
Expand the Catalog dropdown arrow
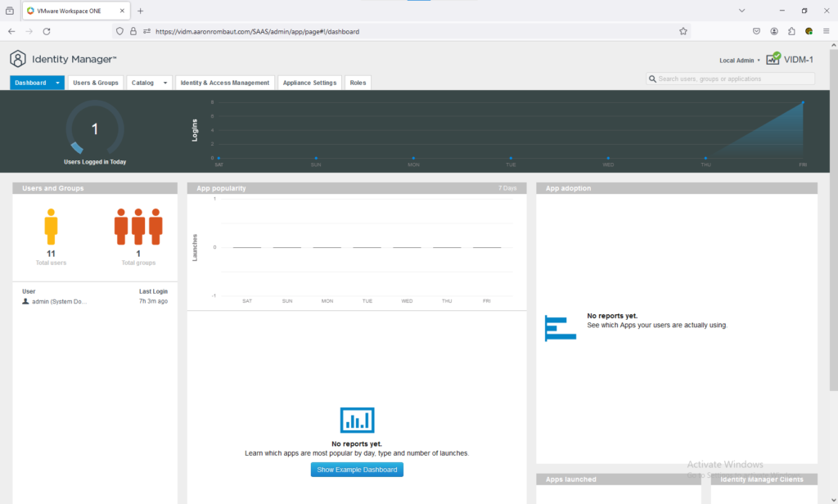click(x=165, y=83)
